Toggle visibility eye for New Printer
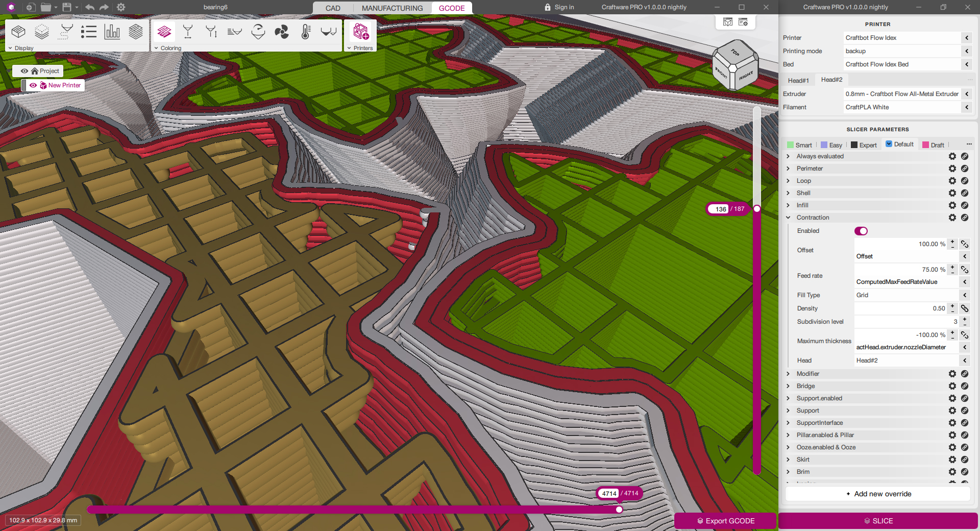 [33, 85]
